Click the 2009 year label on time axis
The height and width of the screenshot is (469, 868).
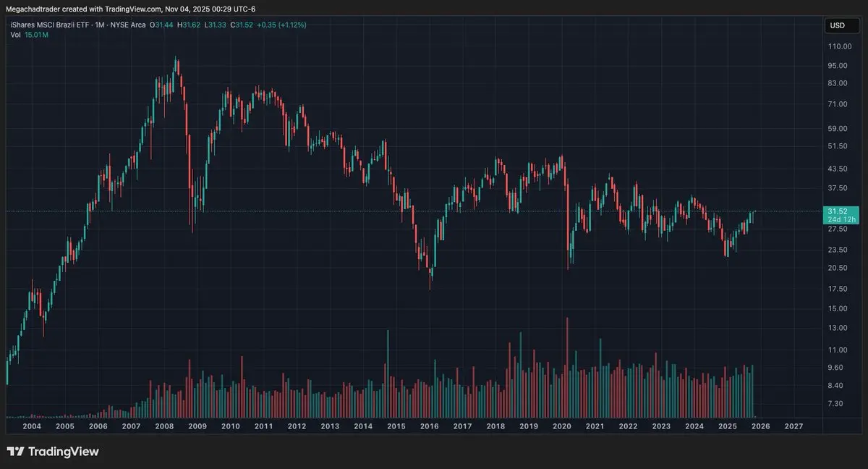pyautogui.click(x=197, y=427)
